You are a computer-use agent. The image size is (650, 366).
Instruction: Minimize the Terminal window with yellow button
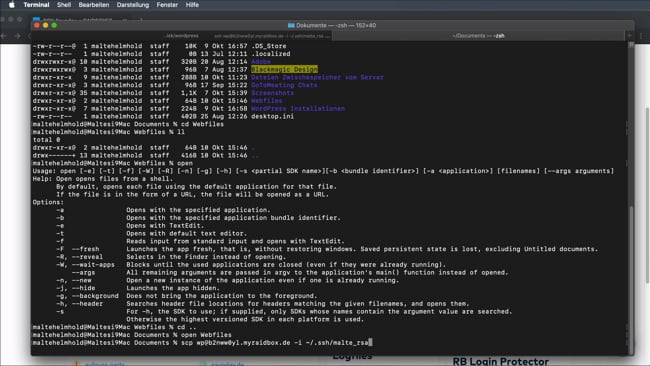46,25
